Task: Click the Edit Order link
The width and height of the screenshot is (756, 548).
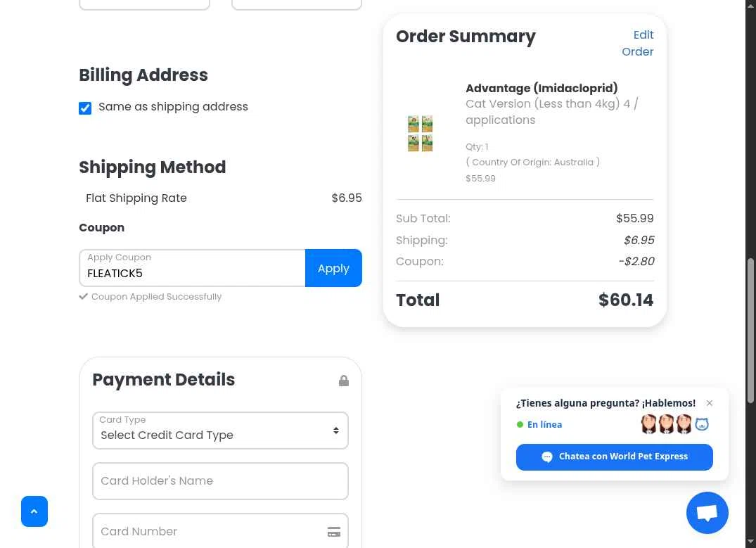Action: (637, 44)
